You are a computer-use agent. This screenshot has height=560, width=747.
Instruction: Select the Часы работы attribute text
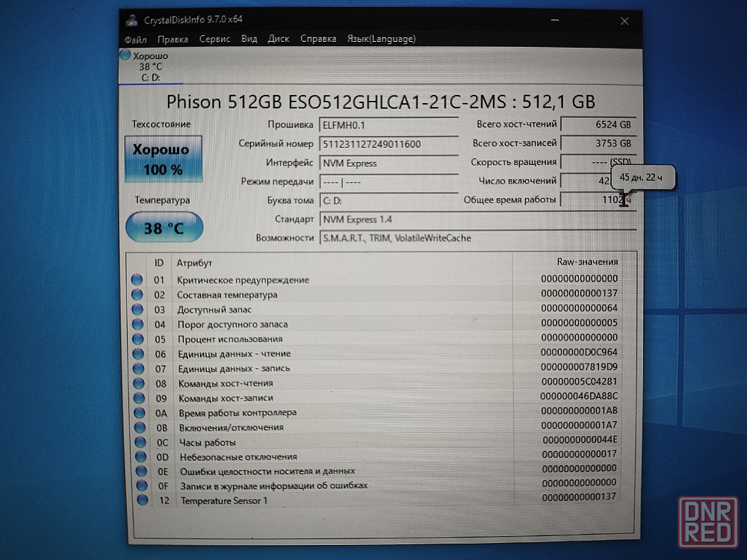(x=207, y=443)
